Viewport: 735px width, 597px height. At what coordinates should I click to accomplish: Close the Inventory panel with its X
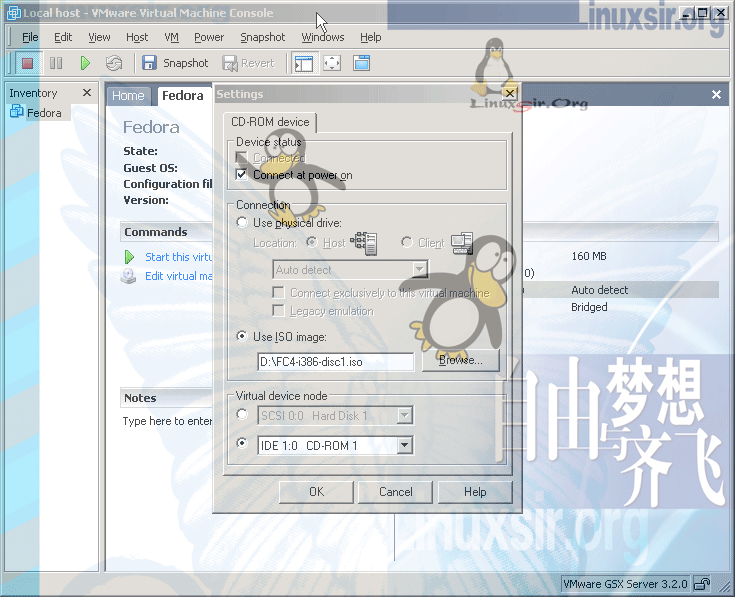click(87, 93)
